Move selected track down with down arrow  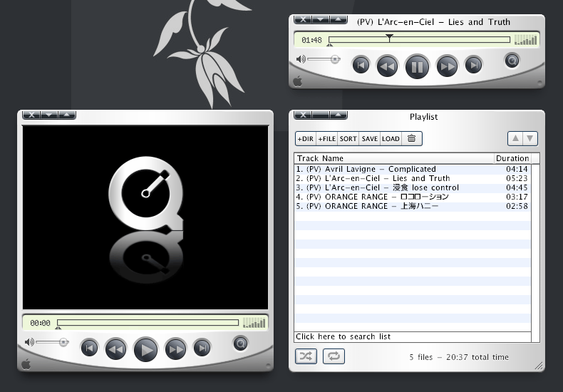click(x=530, y=138)
